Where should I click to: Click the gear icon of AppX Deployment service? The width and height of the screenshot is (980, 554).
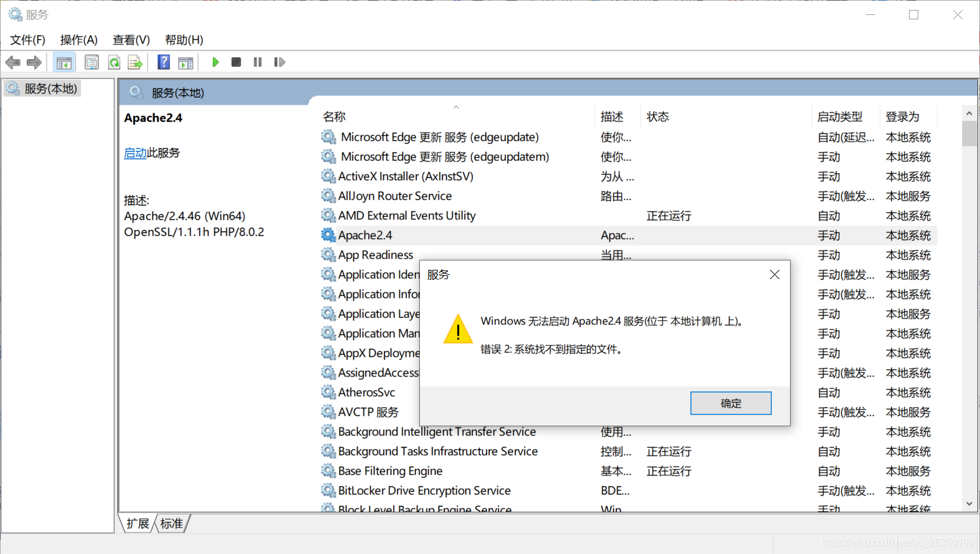pyautogui.click(x=328, y=353)
